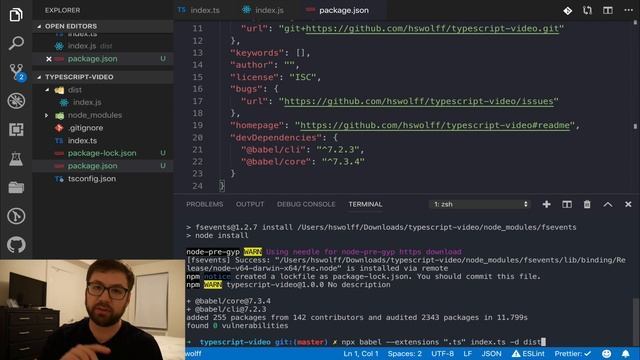This screenshot has width=640, height=360.
Task: Select the package.json editor tab
Action: [x=338, y=10]
